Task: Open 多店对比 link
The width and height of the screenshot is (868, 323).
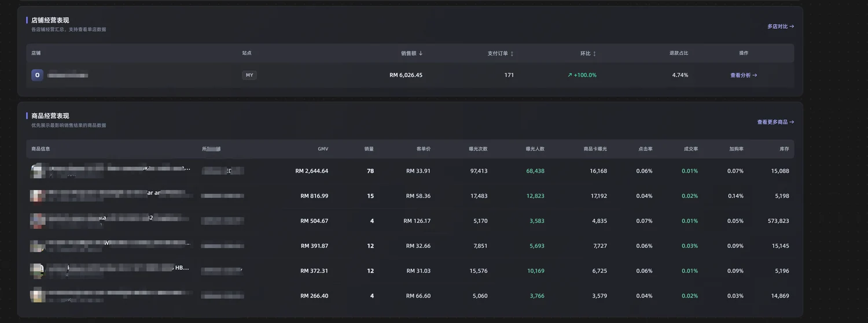Action: [x=781, y=27]
